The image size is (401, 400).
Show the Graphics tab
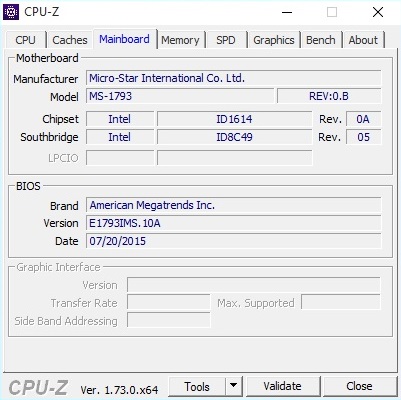pyautogui.click(x=274, y=40)
